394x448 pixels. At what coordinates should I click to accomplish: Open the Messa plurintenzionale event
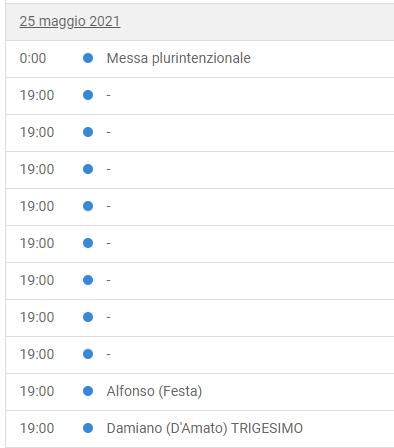point(179,58)
